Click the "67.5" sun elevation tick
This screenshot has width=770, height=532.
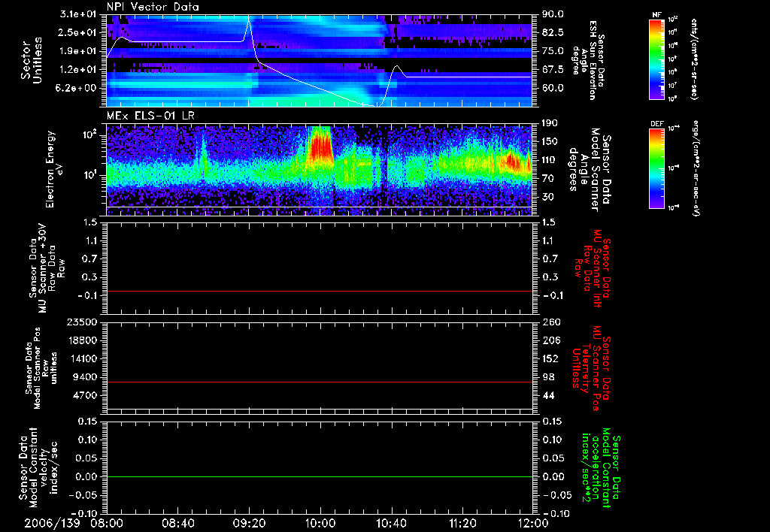tap(553, 69)
